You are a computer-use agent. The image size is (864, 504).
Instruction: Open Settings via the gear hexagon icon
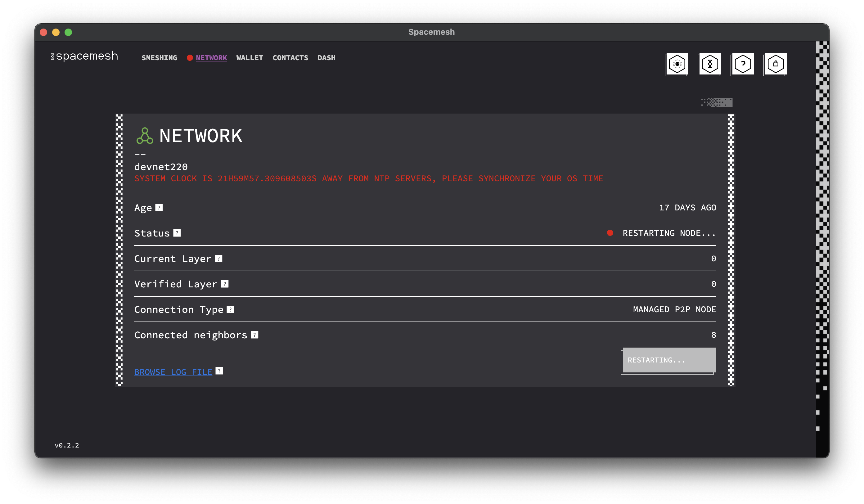pyautogui.click(x=677, y=64)
